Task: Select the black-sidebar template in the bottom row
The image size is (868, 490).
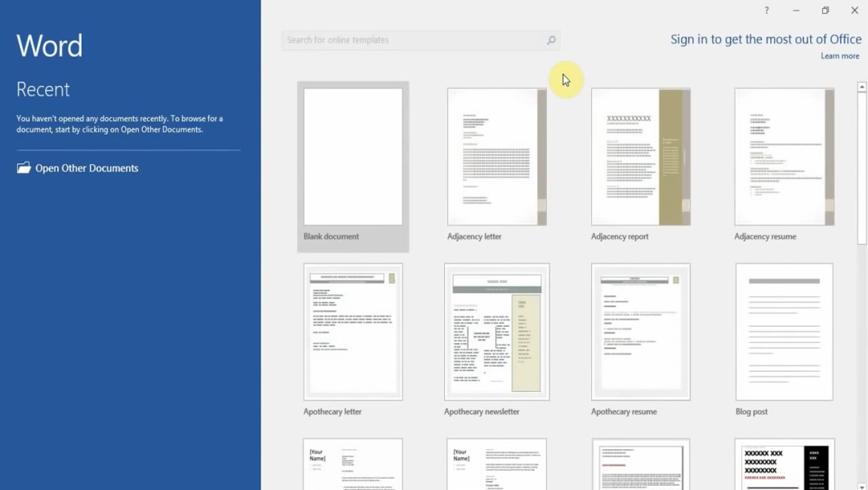Action: click(785, 464)
